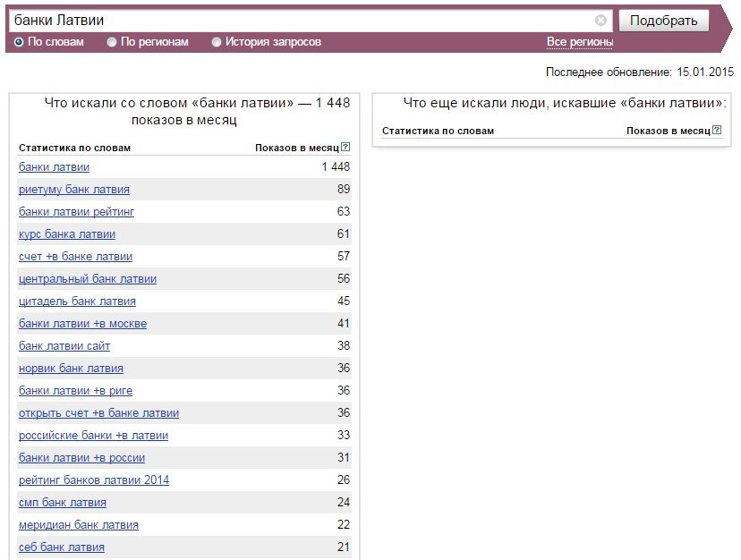741x560 pixels.
Task: Open the 'Все регионы' region selector
Action: [580, 42]
